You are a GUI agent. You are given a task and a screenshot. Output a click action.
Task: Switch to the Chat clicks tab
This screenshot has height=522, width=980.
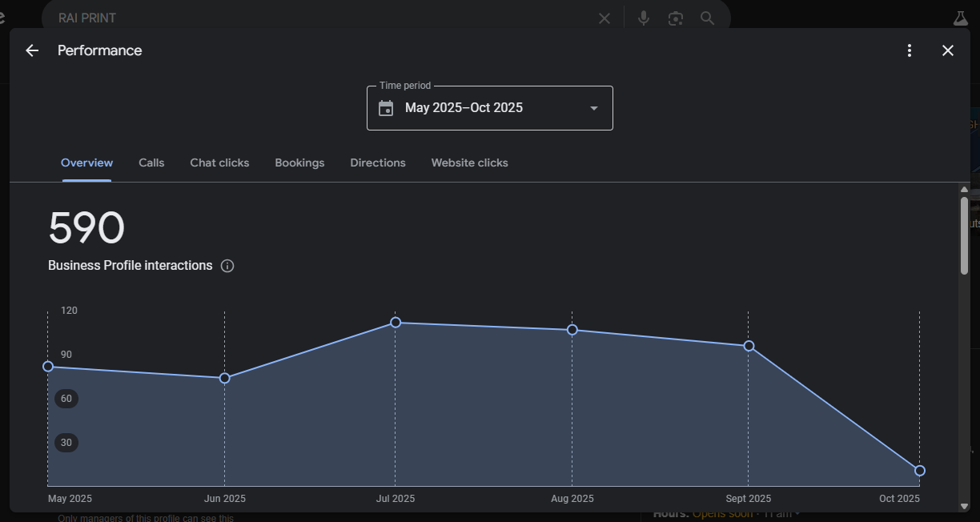click(x=219, y=163)
